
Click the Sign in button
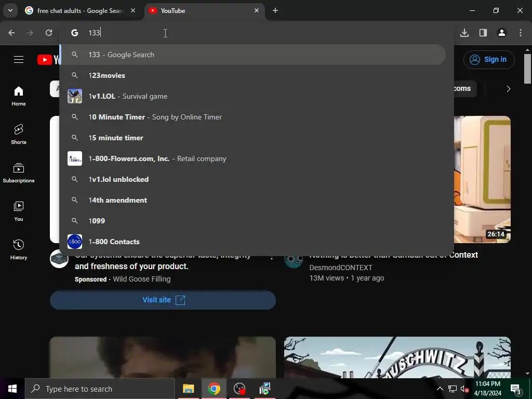pyautogui.click(x=488, y=59)
